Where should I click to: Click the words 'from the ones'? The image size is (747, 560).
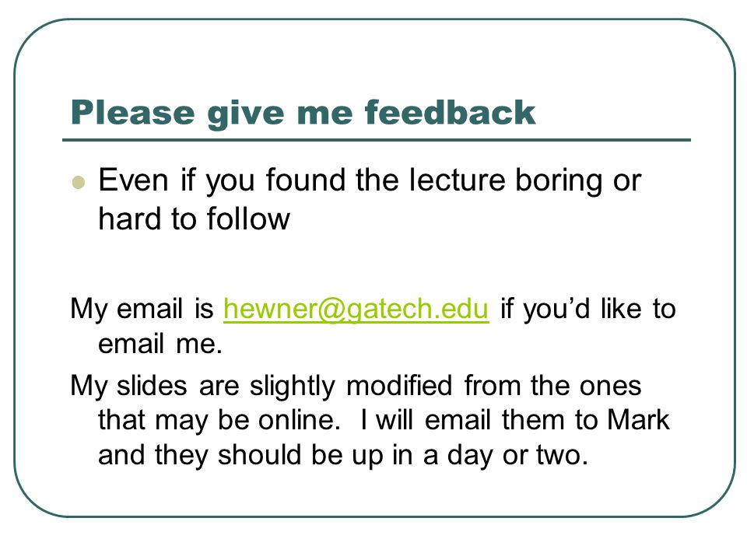[552, 385]
